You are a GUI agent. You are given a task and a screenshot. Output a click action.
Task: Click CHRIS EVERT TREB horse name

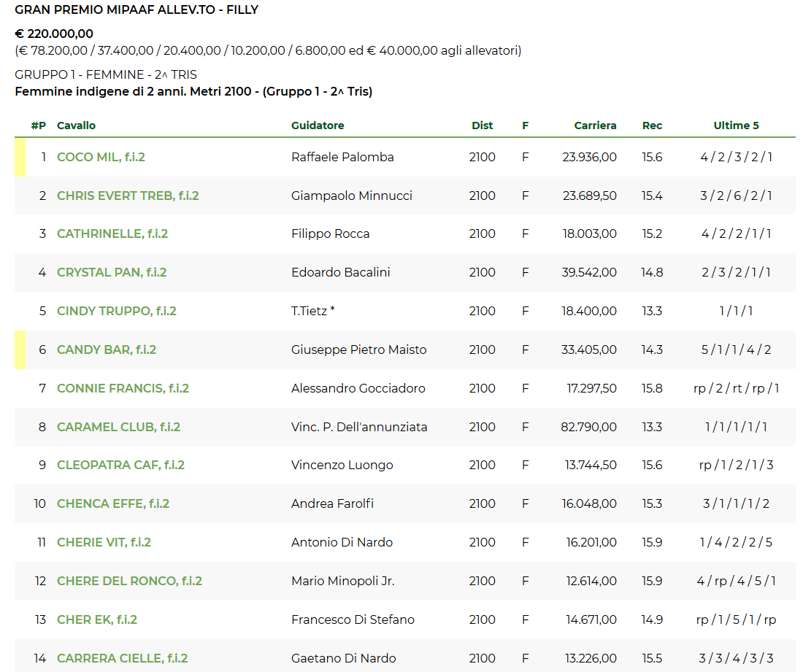tap(128, 196)
